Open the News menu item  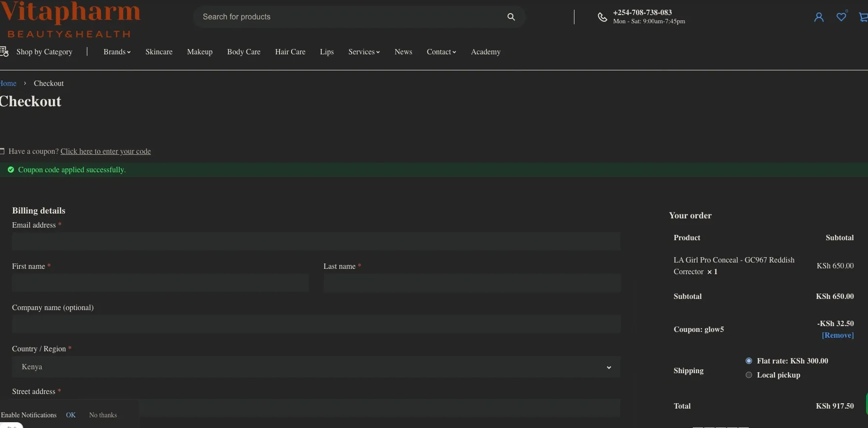[x=403, y=52]
